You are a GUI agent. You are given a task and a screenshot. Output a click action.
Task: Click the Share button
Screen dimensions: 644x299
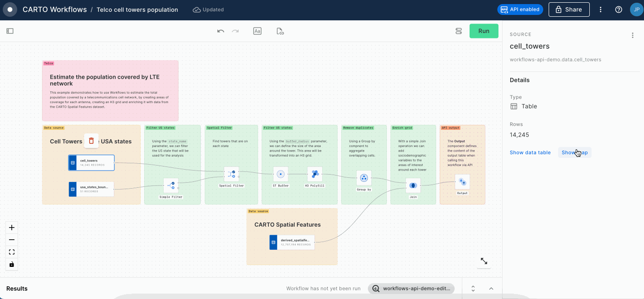[x=569, y=9]
